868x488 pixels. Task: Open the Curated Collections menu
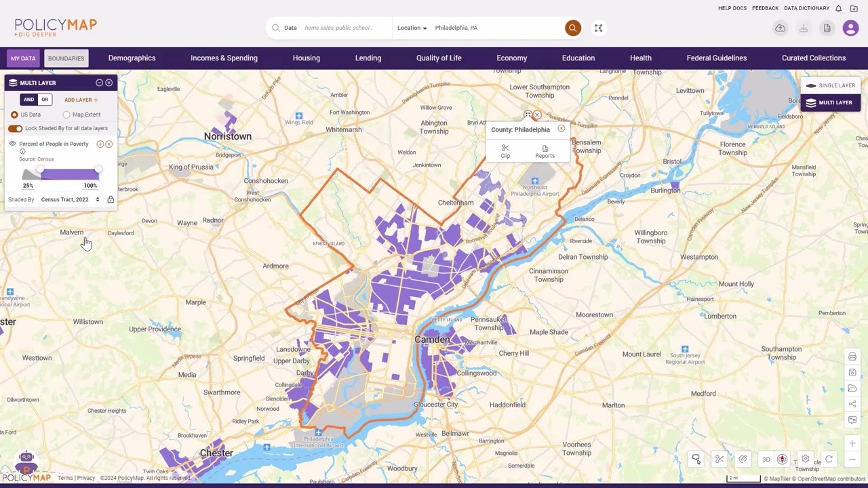(x=814, y=58)
